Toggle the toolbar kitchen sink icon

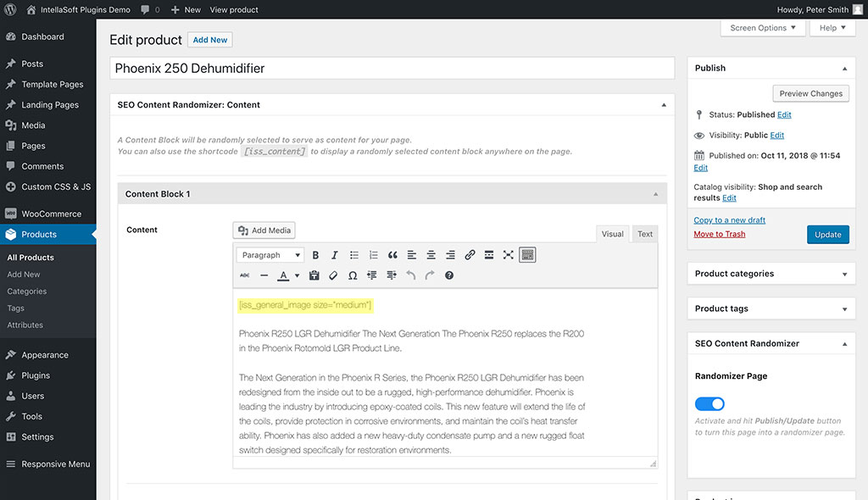point(527,255)
